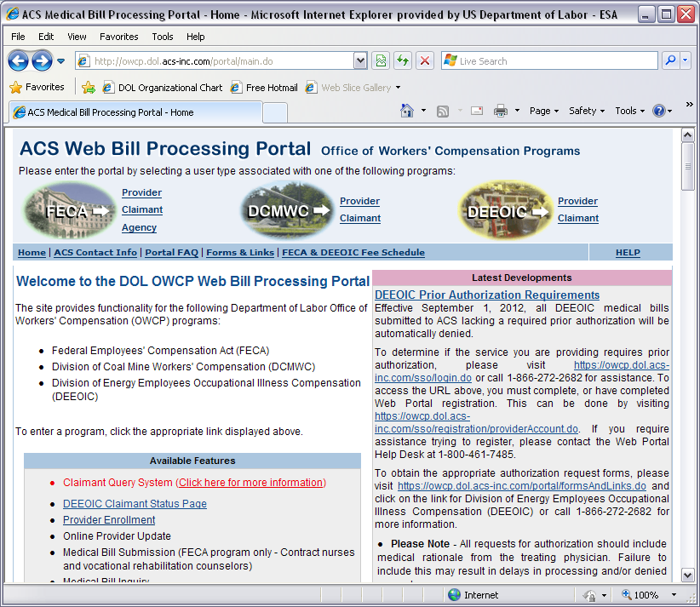The height and width of the screenshot is (607, 700).
Task: Click the Print icon in command bar
Action: click(x=501, y=111)
